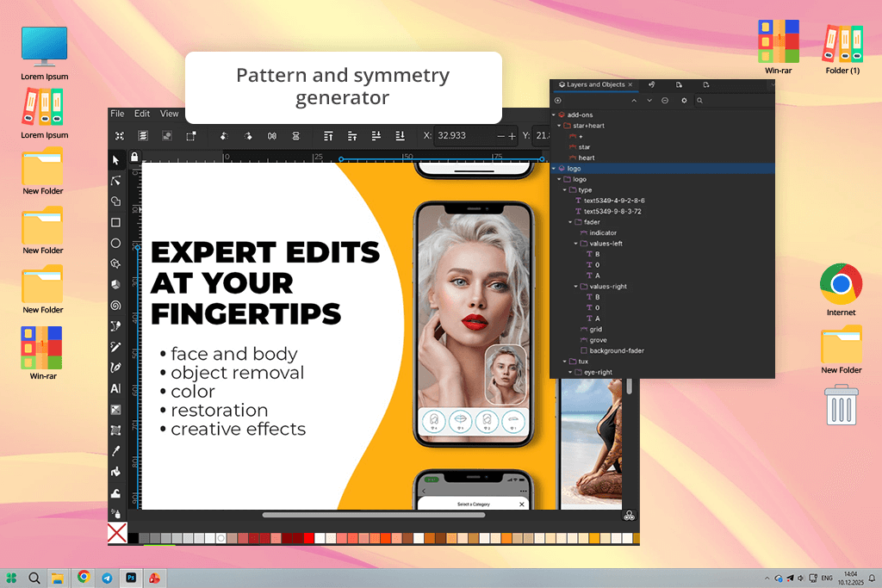
Task: Collapse the values-left group
Action: coord(576,244)
